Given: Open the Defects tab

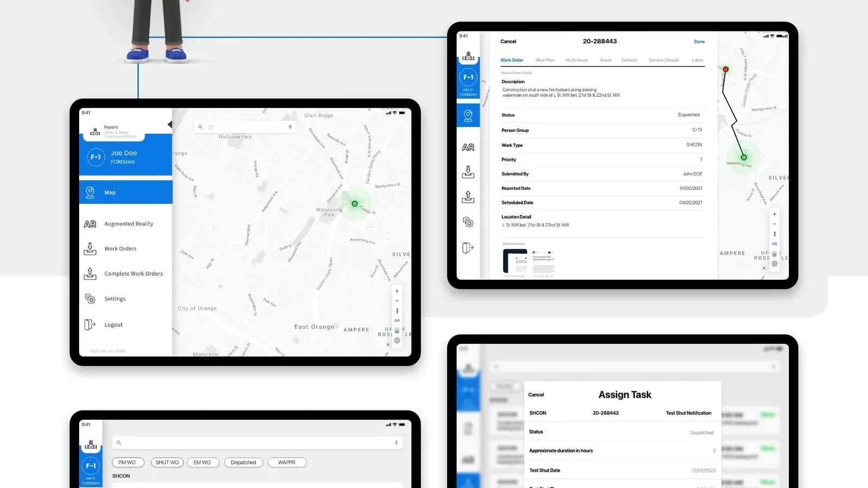Looking at the screenshot, I should pos(629,60).
